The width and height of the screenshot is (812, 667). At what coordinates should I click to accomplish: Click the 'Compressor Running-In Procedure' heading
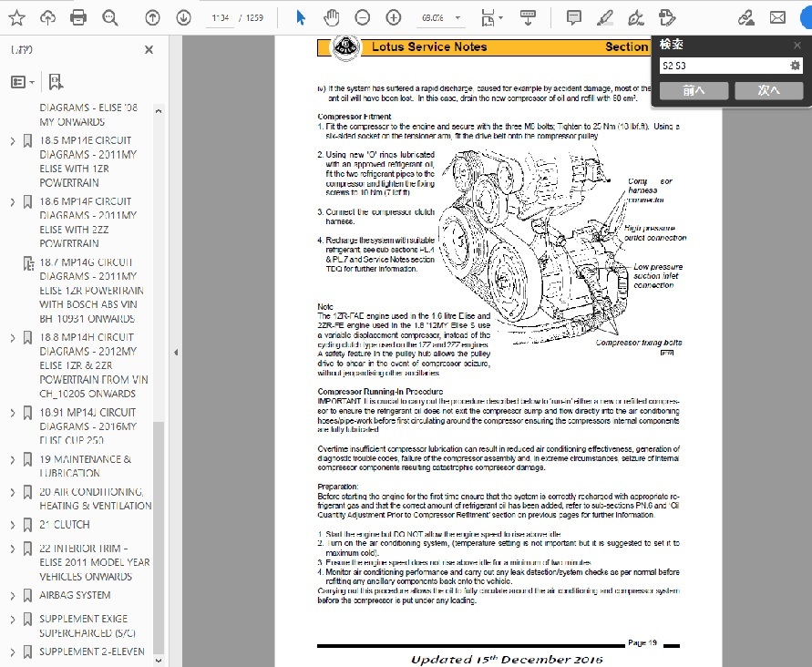click(380, 392)
